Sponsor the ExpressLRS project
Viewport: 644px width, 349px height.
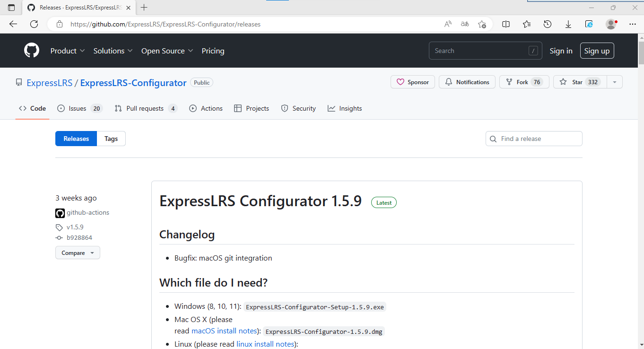(x=413, y=82)
